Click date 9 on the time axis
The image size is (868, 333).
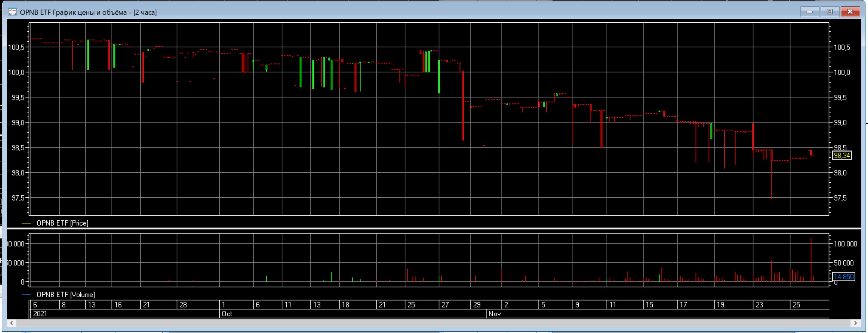pos(577,305)
